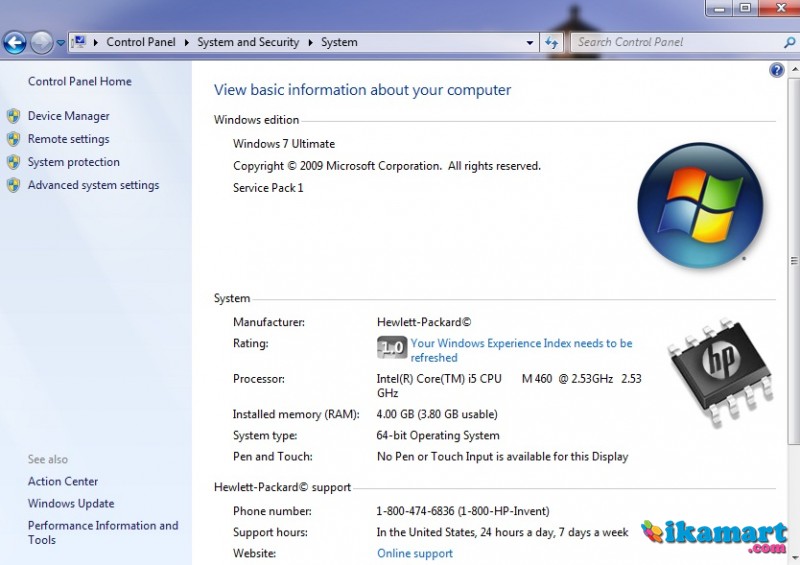Image resolution: width=800 pixels, height=565 pixels.
Task: Click the Forward navigation arrow button
Action: [41, 42]
